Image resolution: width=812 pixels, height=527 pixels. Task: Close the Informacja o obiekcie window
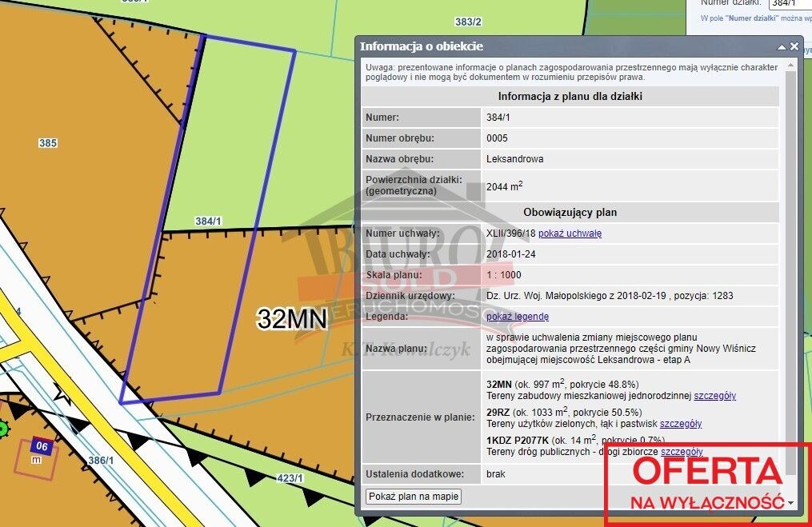click(793, 46)
